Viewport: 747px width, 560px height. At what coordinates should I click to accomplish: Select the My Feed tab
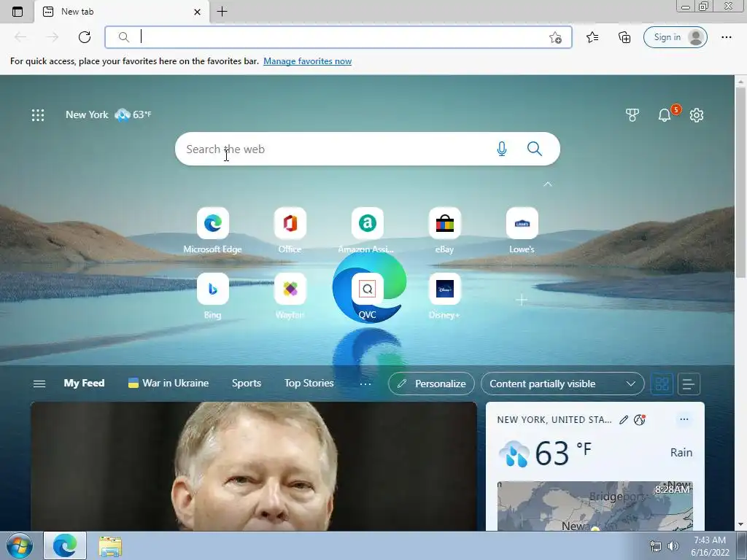[x=84, y=383]
